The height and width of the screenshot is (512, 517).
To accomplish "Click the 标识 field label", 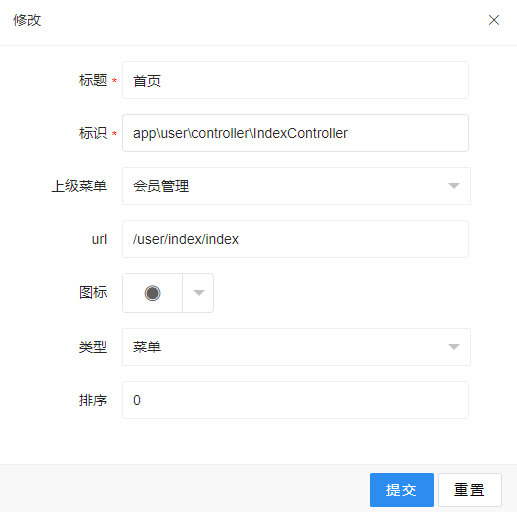I will [x=93, y=133].
